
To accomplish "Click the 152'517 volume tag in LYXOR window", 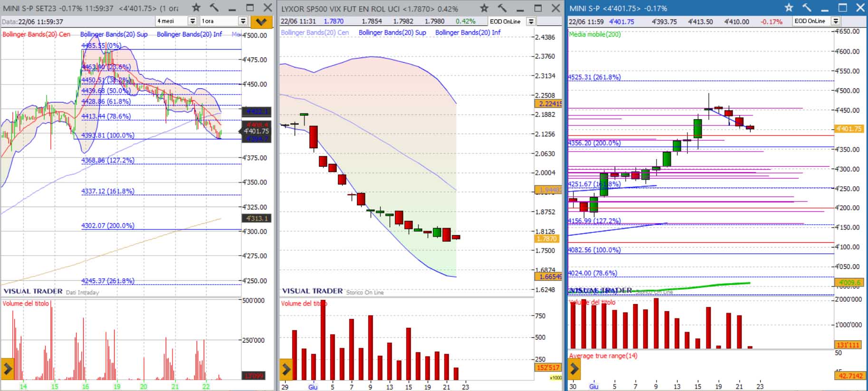I will click(548, 367).
